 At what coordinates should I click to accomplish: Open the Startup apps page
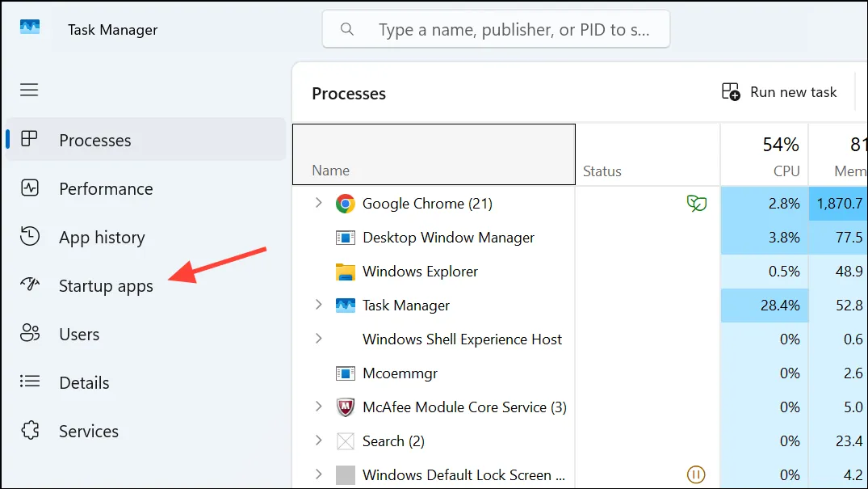(x=145, y=285)
